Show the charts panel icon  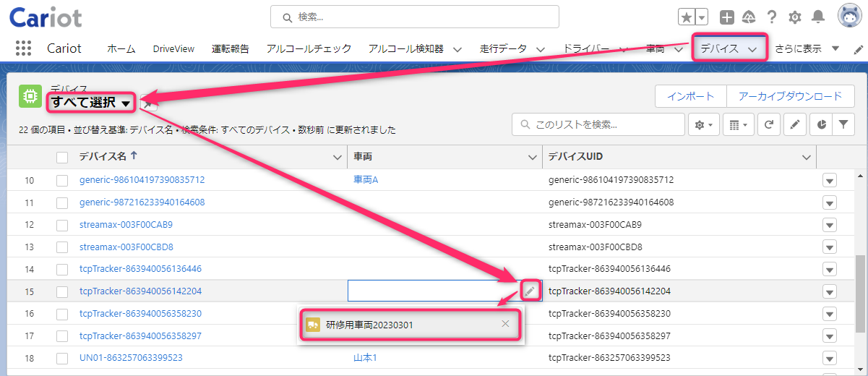pyautogui.click(x=822, y=124)
